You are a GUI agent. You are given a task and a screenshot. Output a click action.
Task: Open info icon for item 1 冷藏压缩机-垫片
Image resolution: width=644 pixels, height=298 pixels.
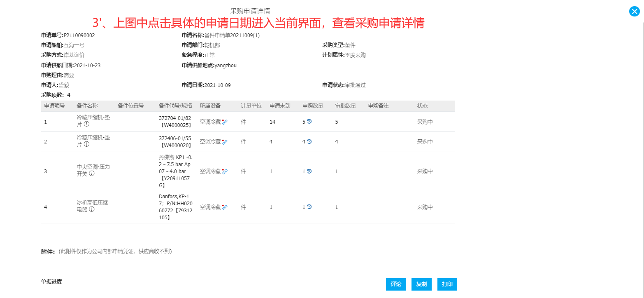[x=87, y=124]
